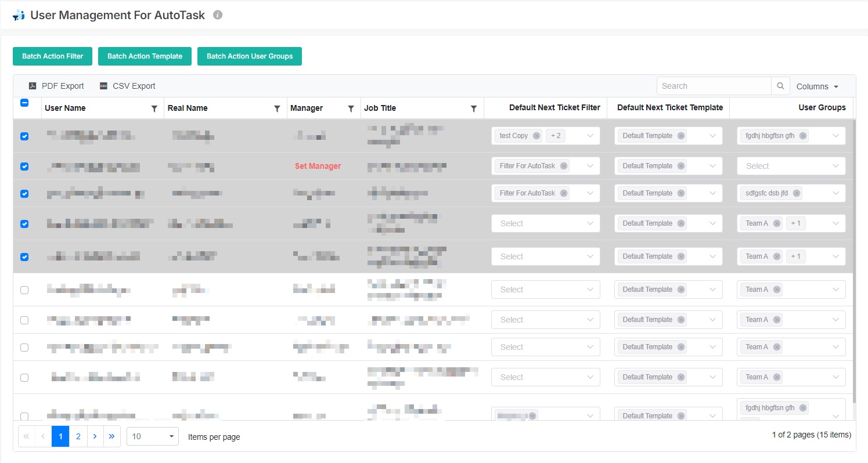Click the CSV Export icon

104,85
